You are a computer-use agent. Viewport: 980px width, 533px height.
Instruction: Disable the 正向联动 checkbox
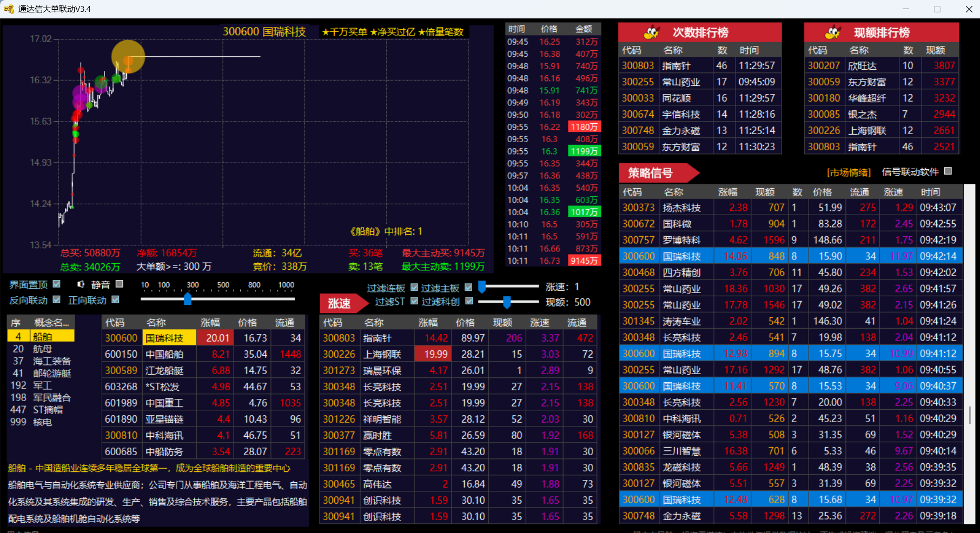(x=115, y=299)
